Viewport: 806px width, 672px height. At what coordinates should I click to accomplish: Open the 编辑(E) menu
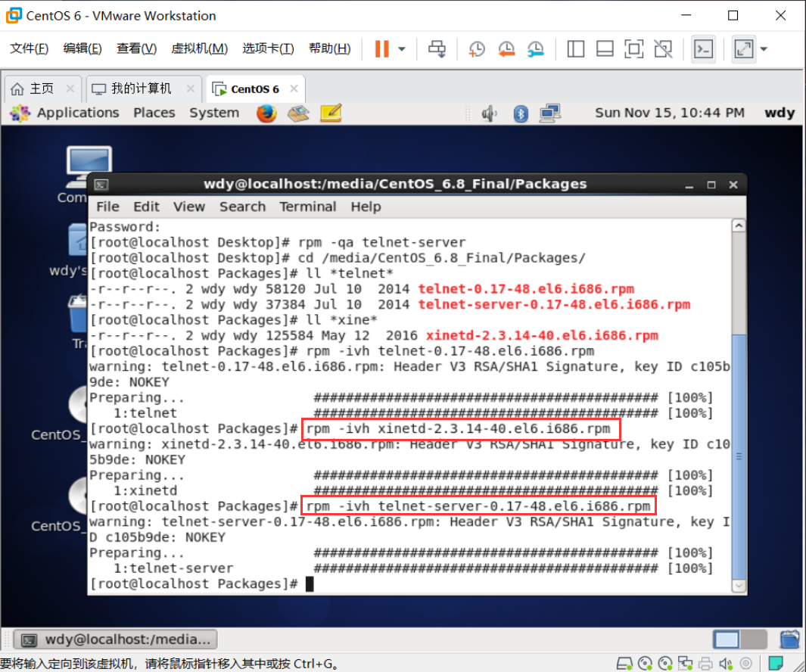click(82, 48)
